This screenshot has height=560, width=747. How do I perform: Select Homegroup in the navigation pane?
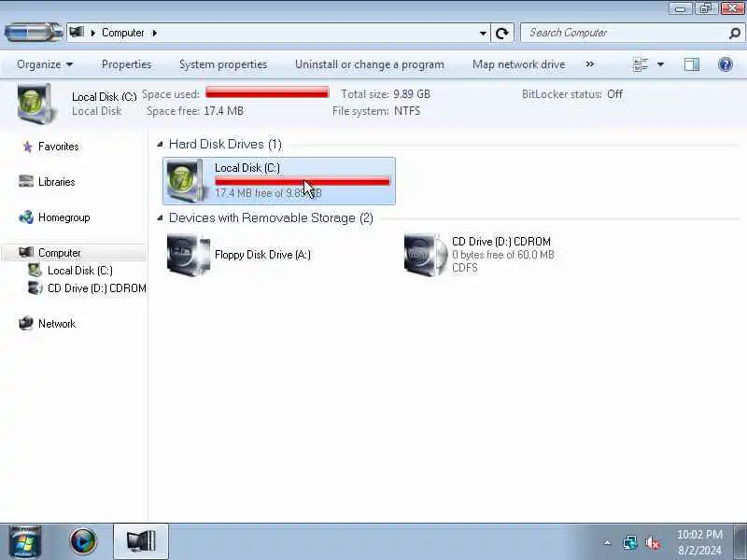click(63, 217)
